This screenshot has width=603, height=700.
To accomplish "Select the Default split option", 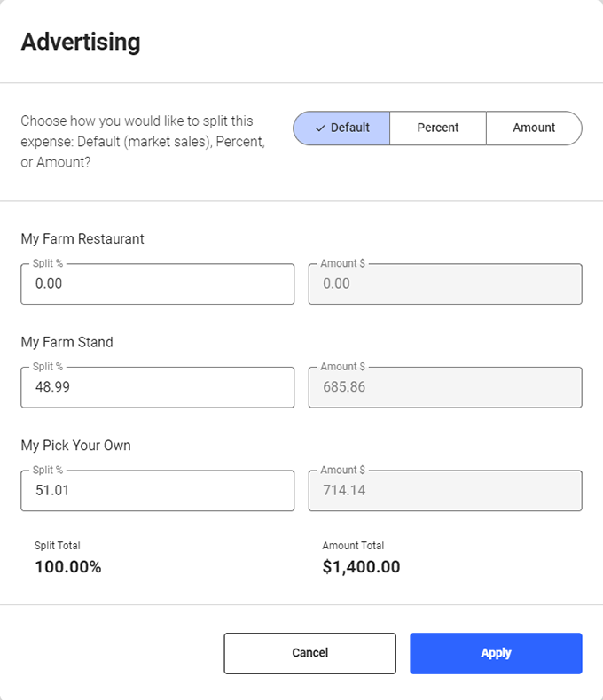I will click(349, 128).
